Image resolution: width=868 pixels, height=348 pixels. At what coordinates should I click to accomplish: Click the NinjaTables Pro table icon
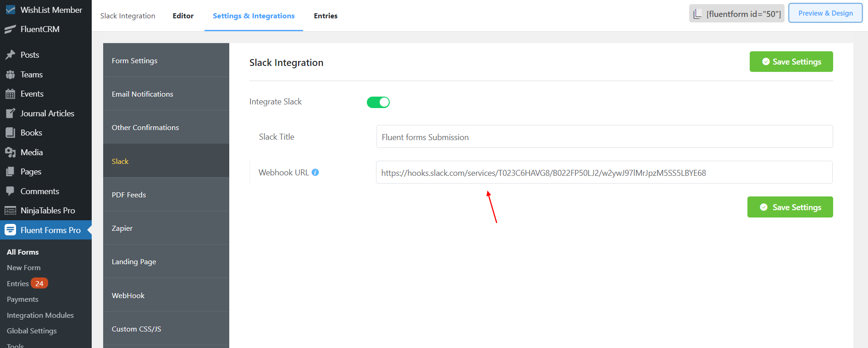click(10, 211)
